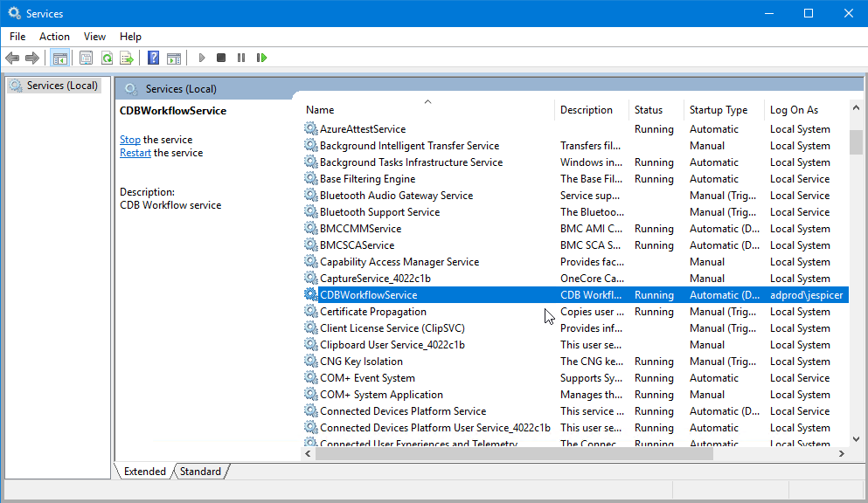
Task: Select Services (Local) in the console tree
Action: pyautogui.click(x=54, y=86)
